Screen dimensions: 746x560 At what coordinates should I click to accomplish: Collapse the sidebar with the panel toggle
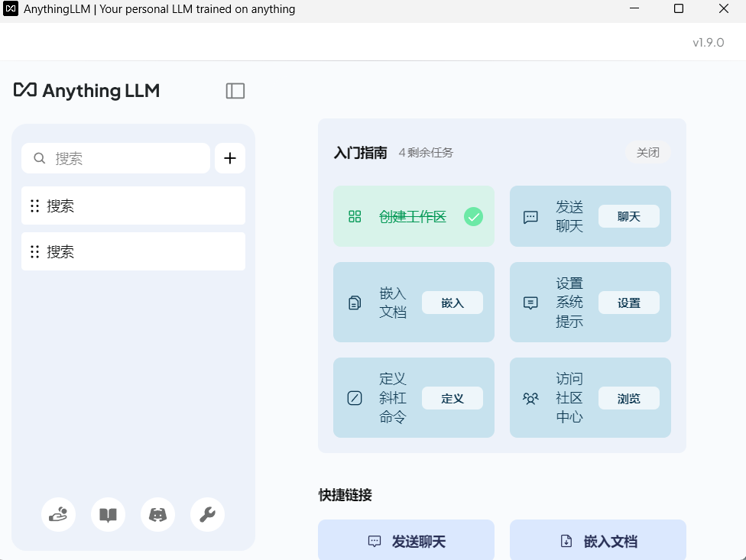pyautogui.click(x=235, y=90)
